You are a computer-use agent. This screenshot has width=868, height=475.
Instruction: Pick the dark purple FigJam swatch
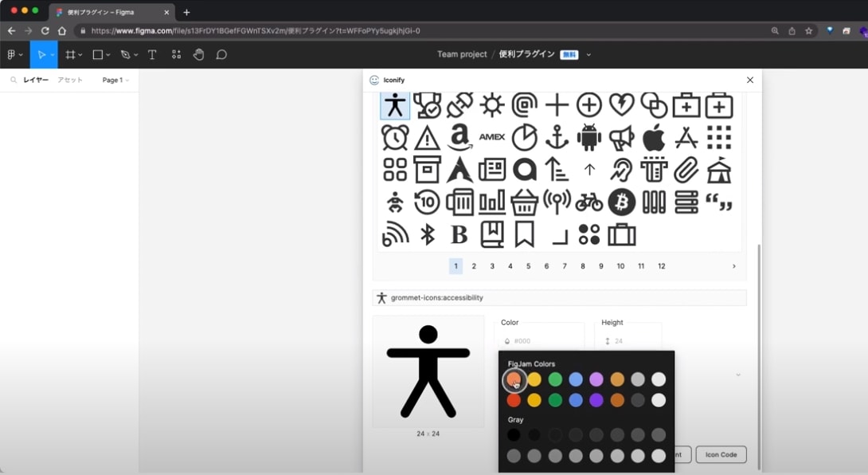pos(596,400)
